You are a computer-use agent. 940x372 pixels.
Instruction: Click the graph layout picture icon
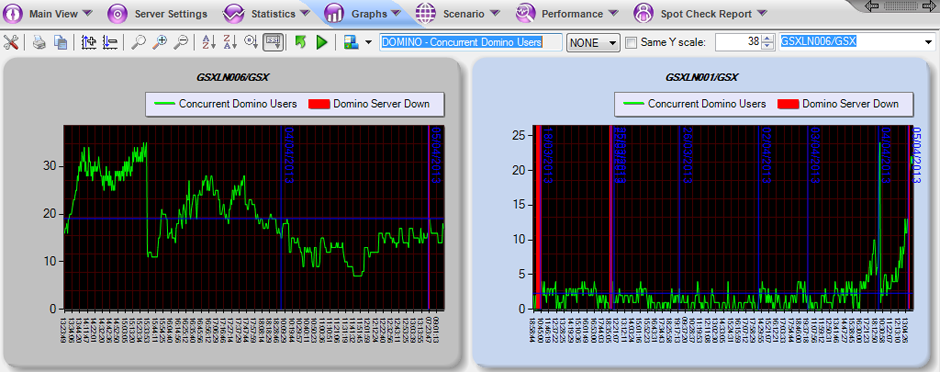pos(351,42)
